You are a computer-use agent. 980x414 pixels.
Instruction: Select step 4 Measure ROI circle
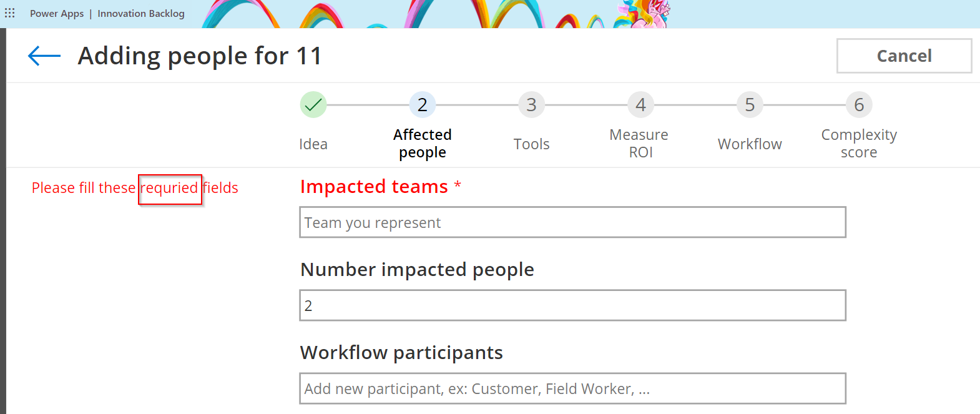pyautogui.click(x=640, y=104)
